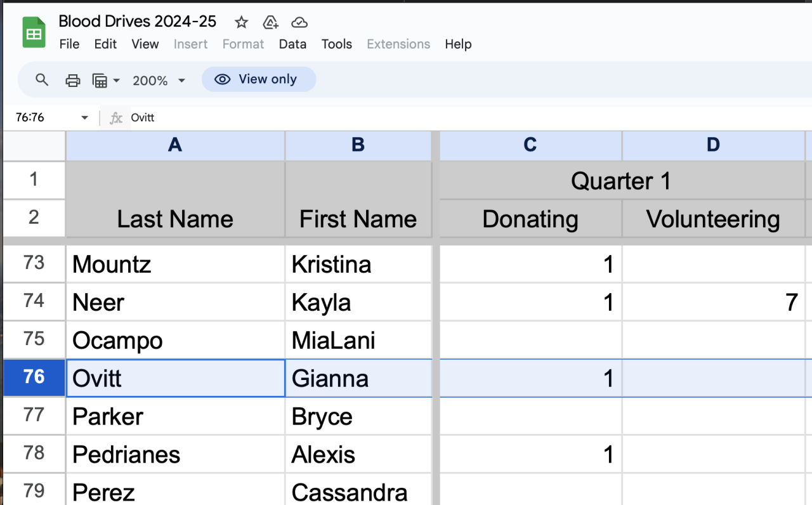Check the cloud save status icon

[x=299, y=23]
